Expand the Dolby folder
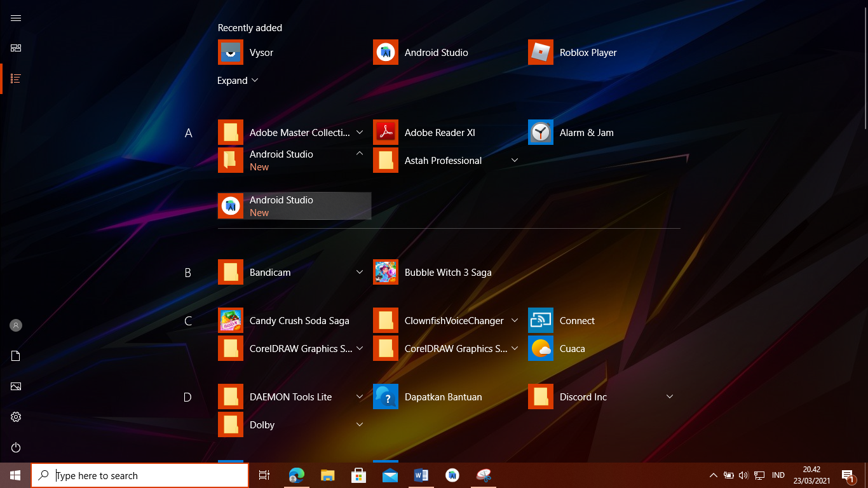The width and height of the screenshot is (868, 488). [360, 424]
